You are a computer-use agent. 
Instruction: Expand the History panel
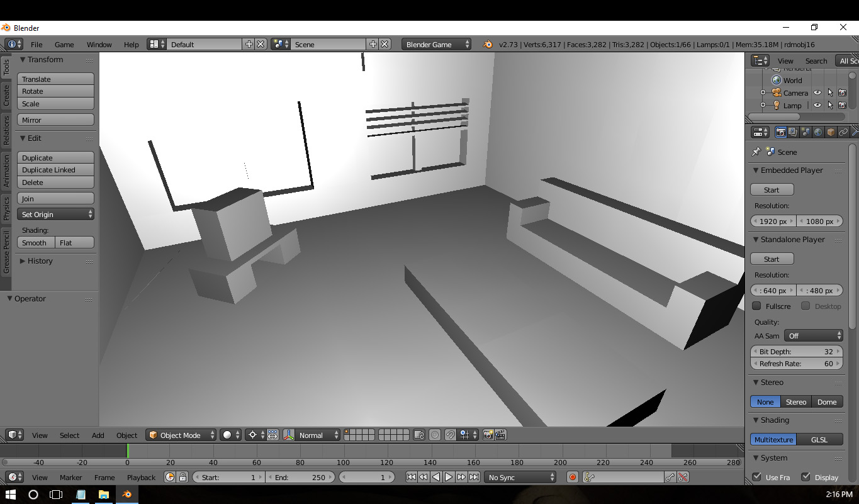23,260
